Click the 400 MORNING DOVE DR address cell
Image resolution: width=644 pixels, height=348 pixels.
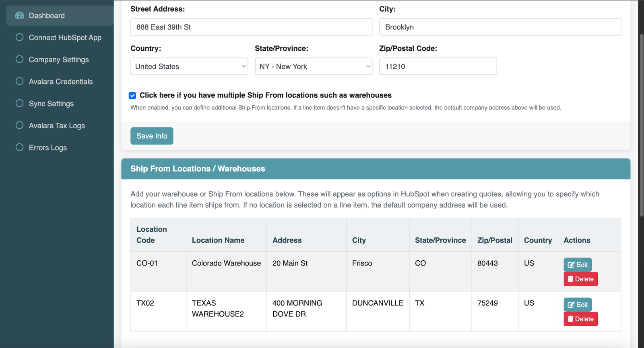tap(306, 311)
